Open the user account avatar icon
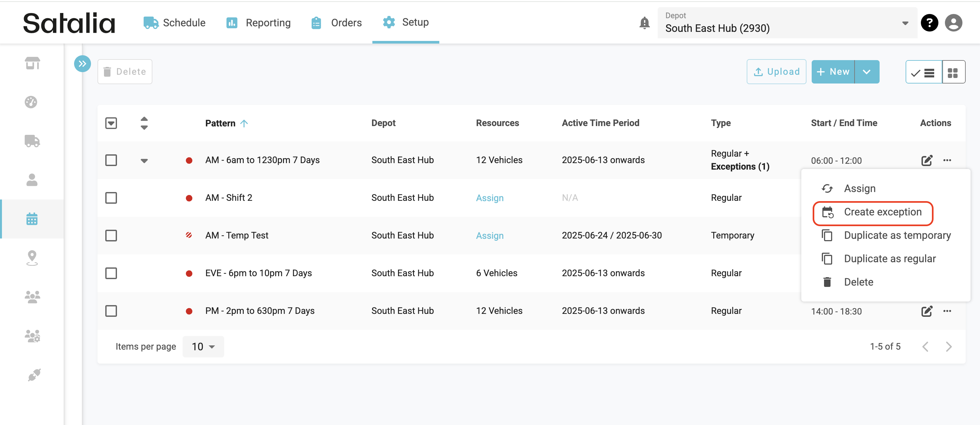Image resolution: width=980 pixels, height=425 pixels. (953, 23)
